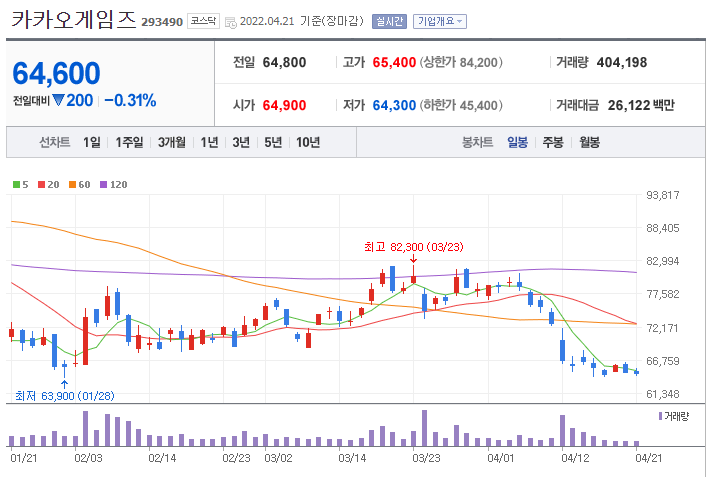This screenshot has height=477, width=706.
Task: Switch to the 3개월 line chart
Action: coord(172,142)
